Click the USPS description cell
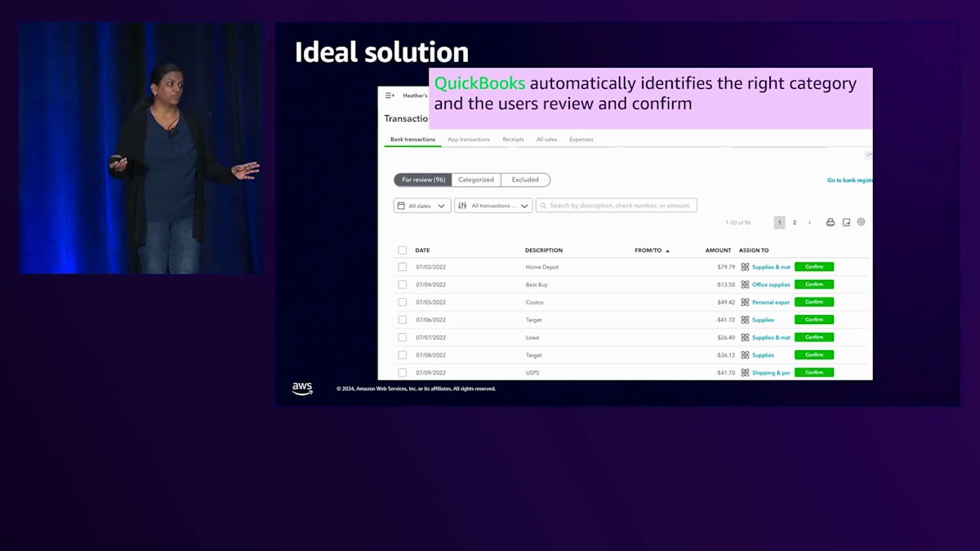The image size is (980, 551). [532, 372]
